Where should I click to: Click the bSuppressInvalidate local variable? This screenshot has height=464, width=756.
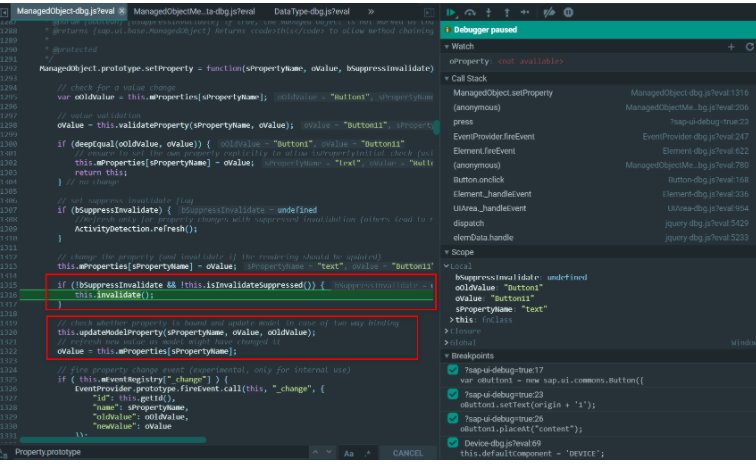click(x=521, y=277)
